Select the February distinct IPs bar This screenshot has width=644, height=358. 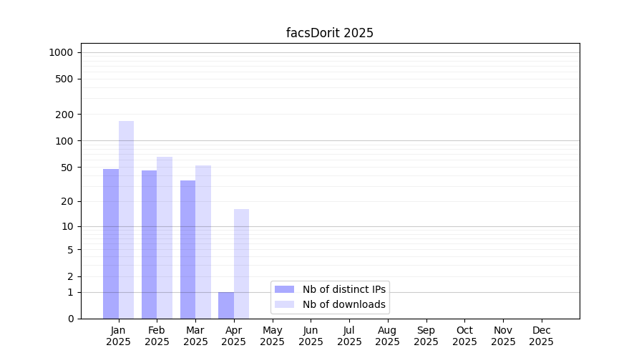click(149, 244)
